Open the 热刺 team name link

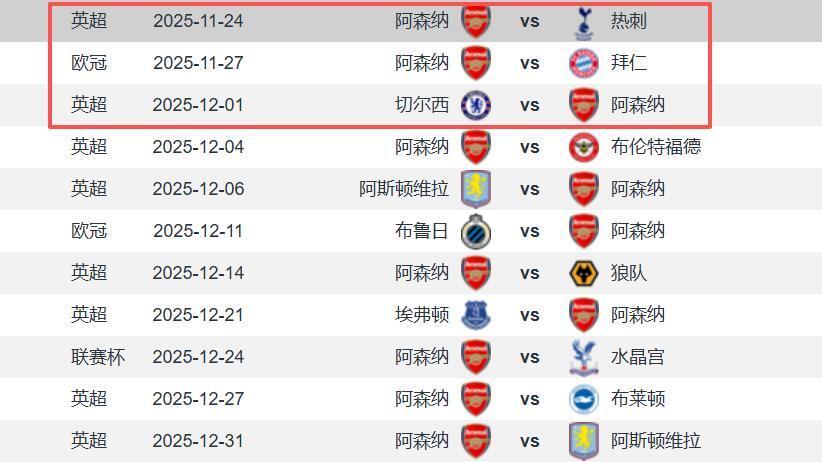coord(629,21)
